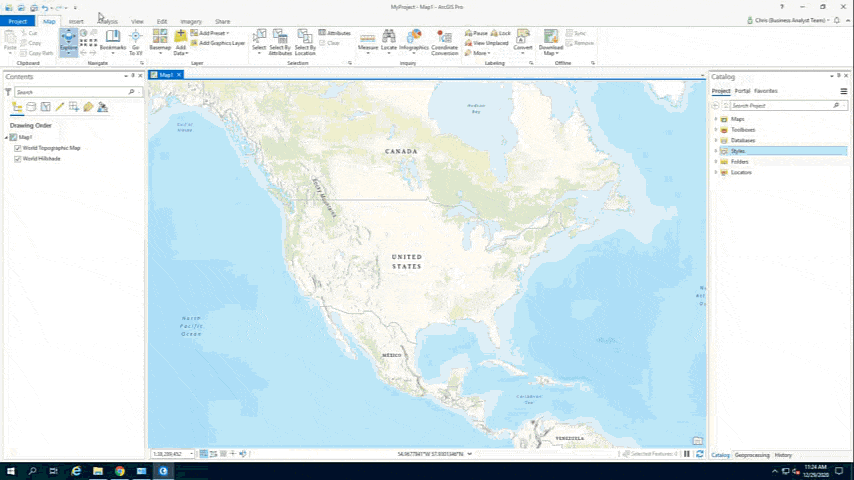
Task: Expand the Styles catalog node
Action: tap(716, 151)
